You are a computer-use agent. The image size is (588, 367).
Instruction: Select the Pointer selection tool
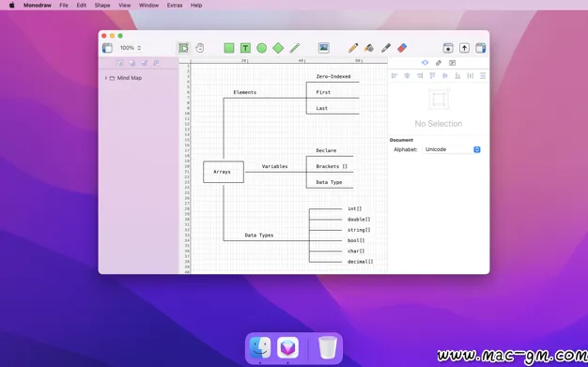click(x=183, y=48)
